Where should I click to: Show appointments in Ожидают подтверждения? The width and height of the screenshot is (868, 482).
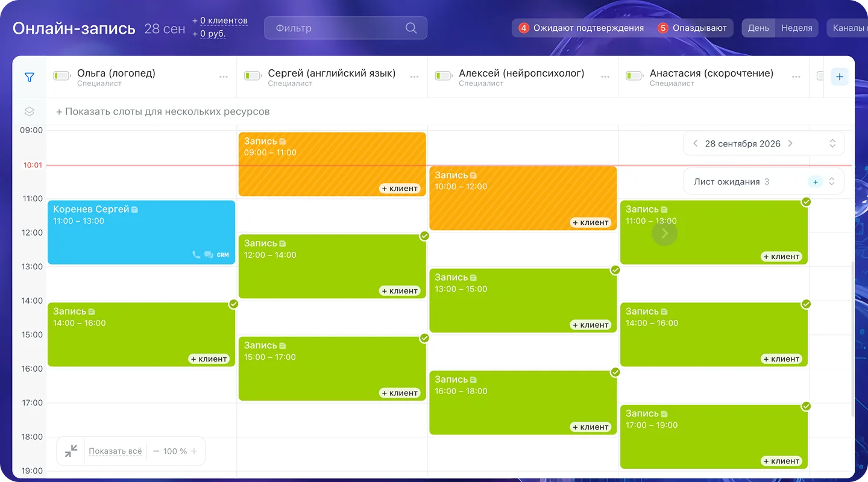pos(581,28)
